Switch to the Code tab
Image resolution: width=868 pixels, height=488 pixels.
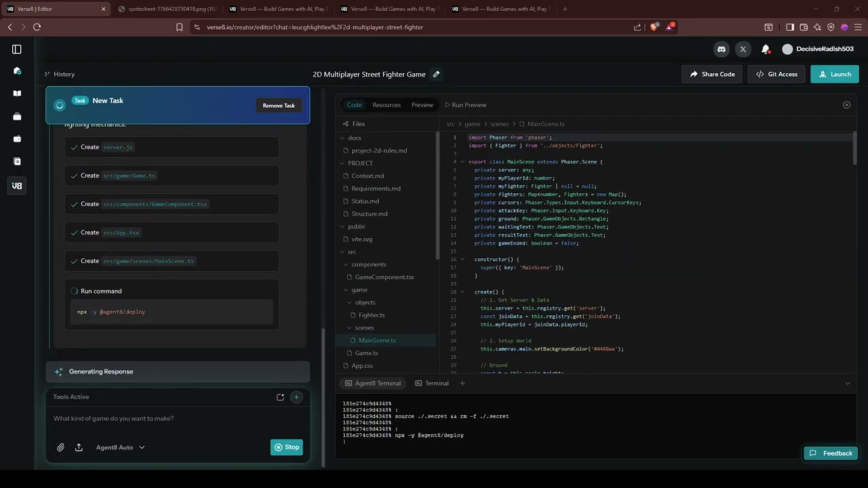click(x=355, y=105)
